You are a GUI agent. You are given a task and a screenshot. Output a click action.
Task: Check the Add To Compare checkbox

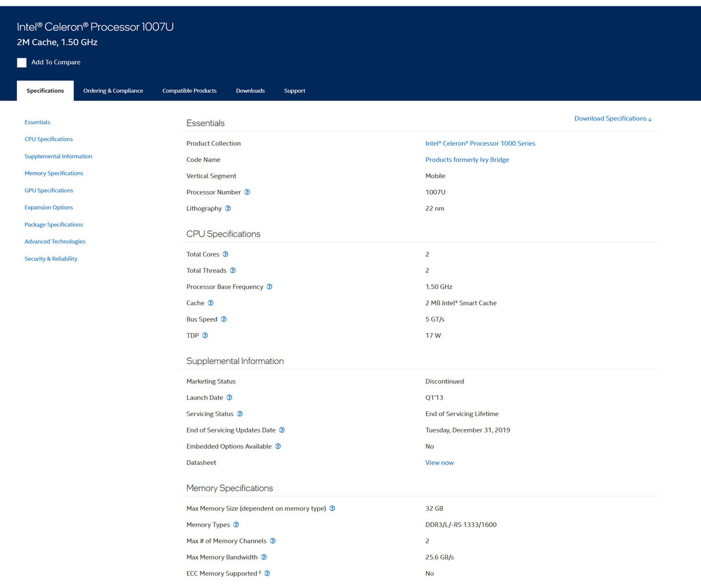click(22, 63)
